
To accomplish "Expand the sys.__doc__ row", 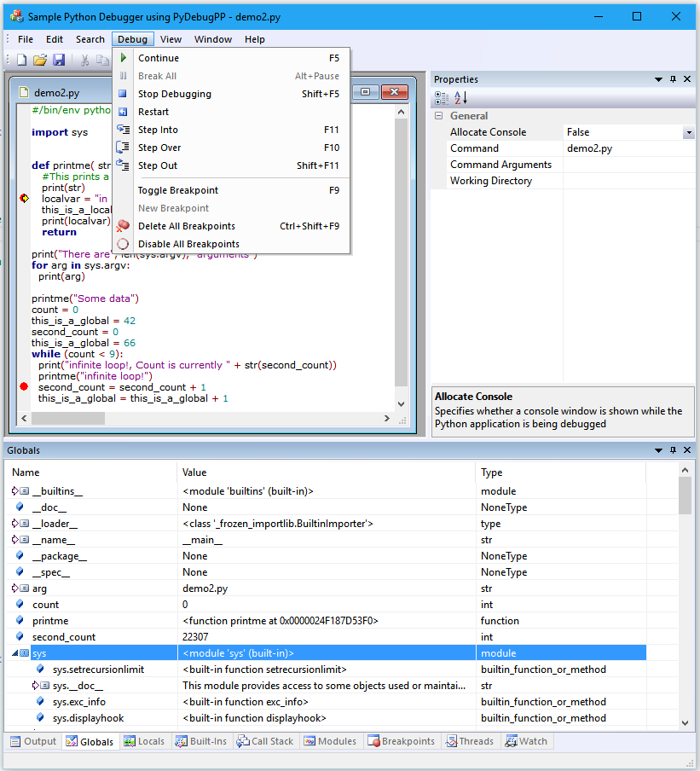I will [35, 685].
